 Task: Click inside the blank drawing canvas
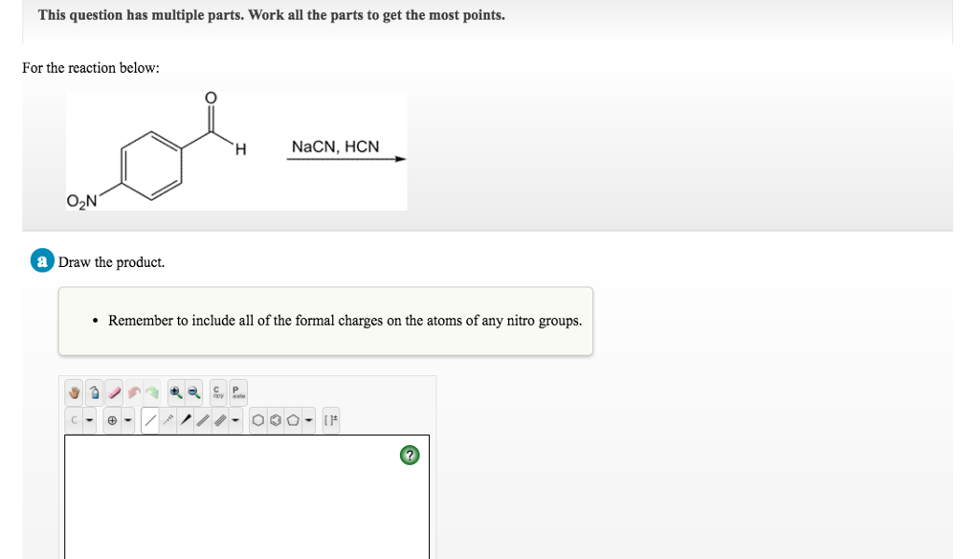(239, 507)
